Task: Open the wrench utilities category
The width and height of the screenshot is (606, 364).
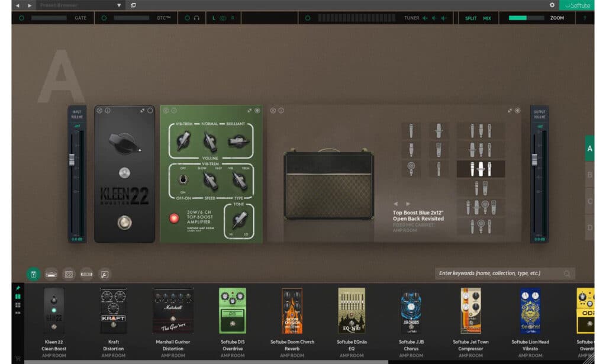Action: pos(104,275)
